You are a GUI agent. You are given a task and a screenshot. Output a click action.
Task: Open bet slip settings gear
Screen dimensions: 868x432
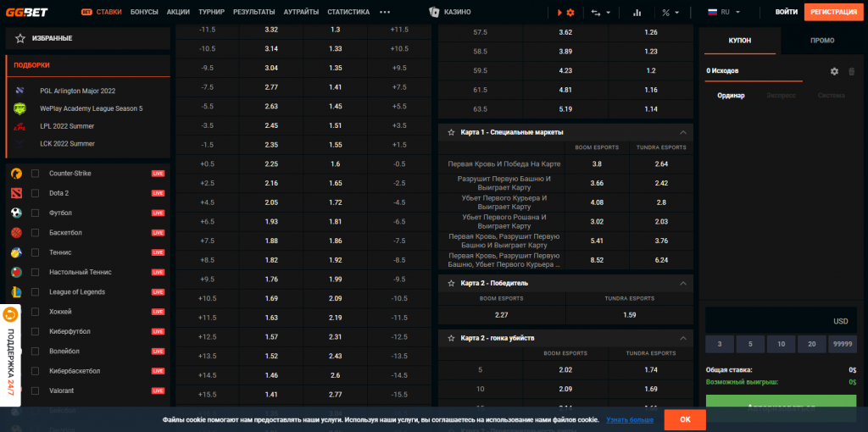tap(834, 72)
